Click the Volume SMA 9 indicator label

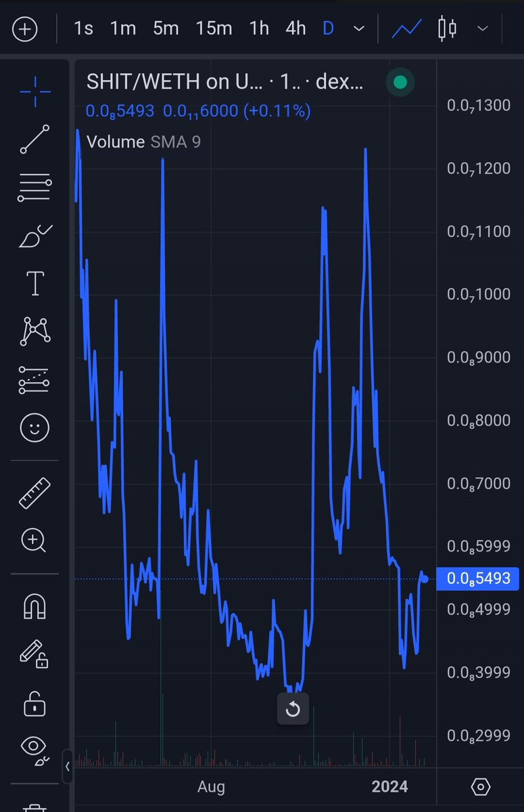tap(143, 141)
